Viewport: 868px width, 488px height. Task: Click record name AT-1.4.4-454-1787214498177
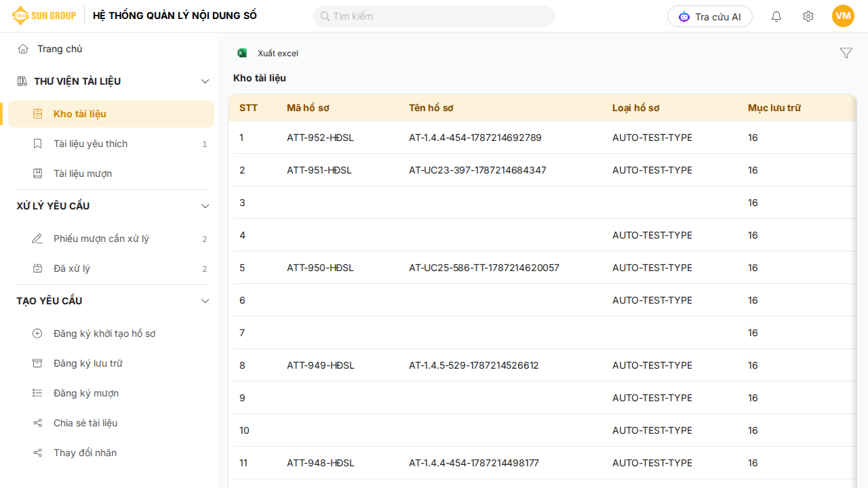coord(474,463)
